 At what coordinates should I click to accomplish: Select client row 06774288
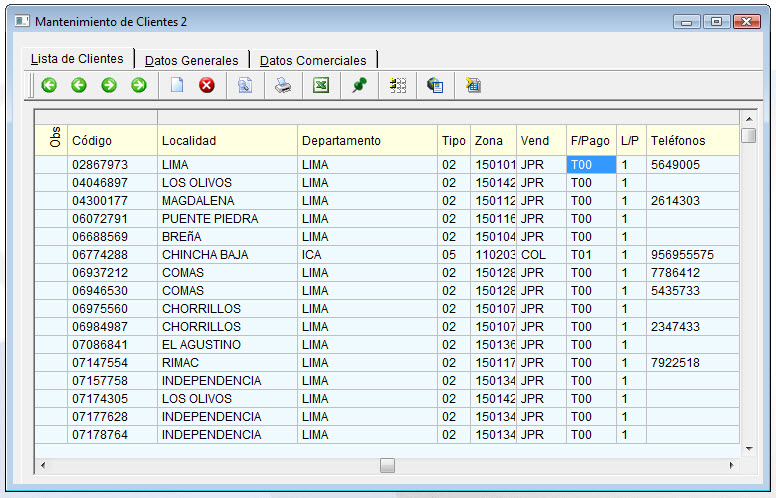100,255
